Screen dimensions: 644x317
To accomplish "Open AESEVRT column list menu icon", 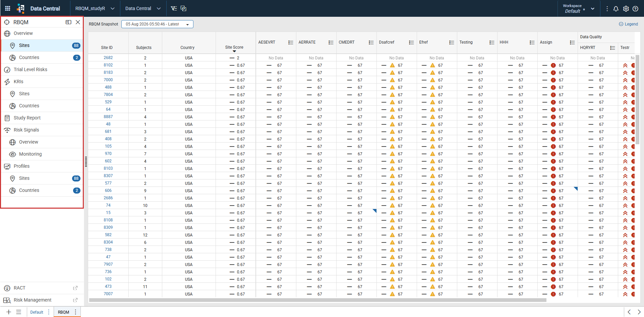I will coord(291,42).
